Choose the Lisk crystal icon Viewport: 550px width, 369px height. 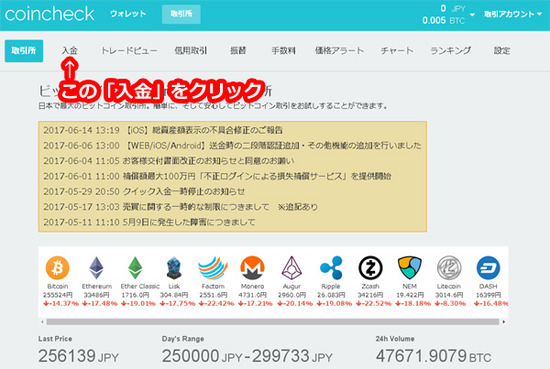[174, 268]
